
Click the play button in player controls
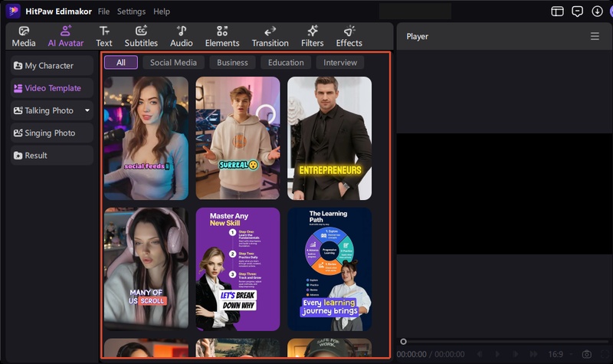(x=497, y=354)
